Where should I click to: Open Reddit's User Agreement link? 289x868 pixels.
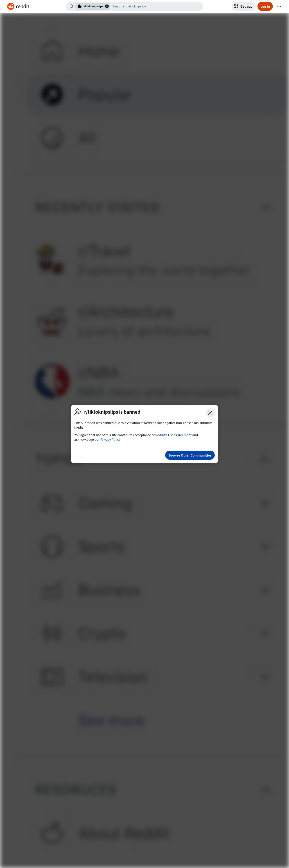coord(173,435)
